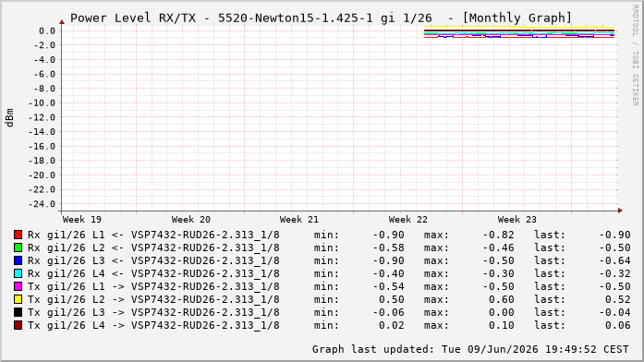Click the 'Week 19' x-axis label
644x362 pixels.
[81, 220]
